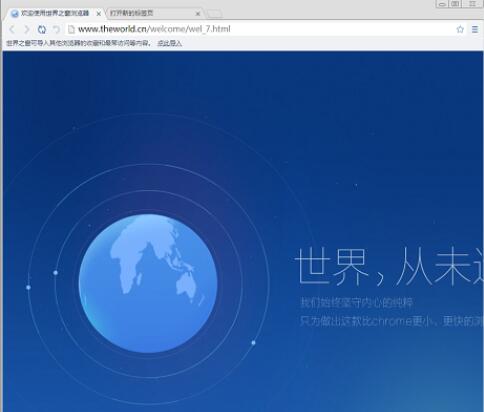Close the second tab
Screen dimensions: 484x412
[198, 14]
